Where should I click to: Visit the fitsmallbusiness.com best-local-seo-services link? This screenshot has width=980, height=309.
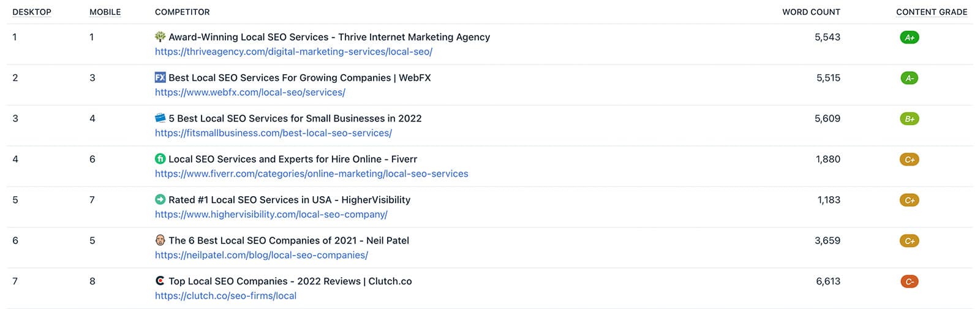[273, 133]
